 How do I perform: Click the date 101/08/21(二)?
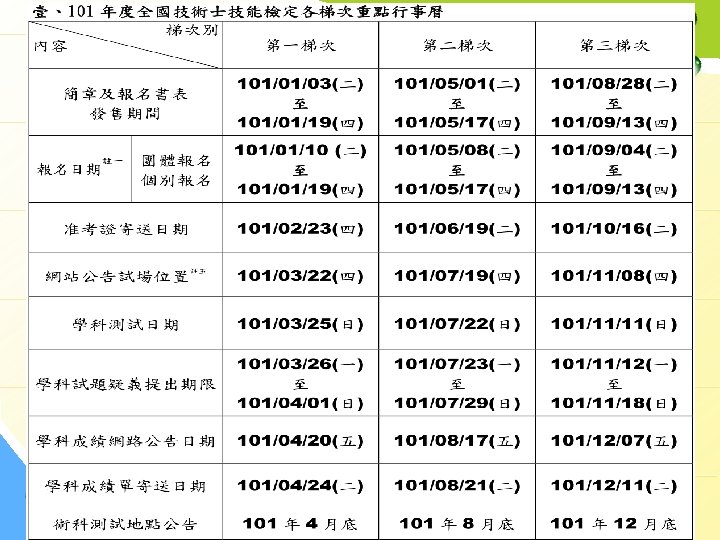point(457,486)
